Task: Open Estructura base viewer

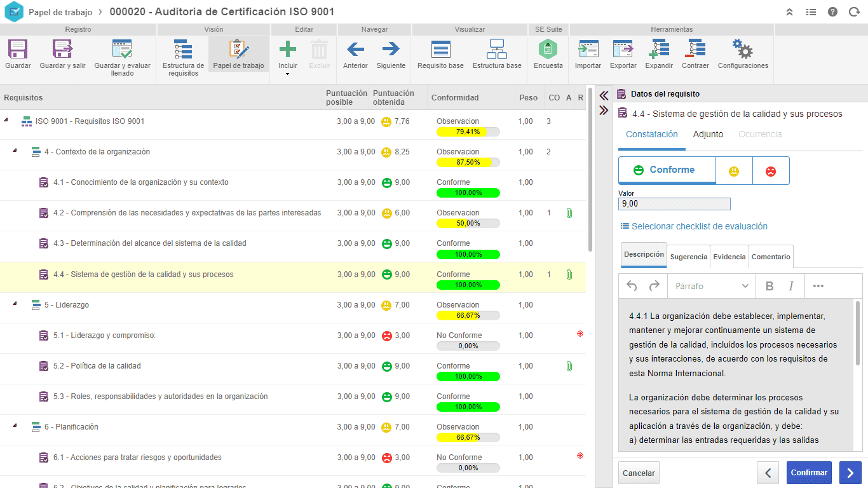Action: [x=497, y=55]
